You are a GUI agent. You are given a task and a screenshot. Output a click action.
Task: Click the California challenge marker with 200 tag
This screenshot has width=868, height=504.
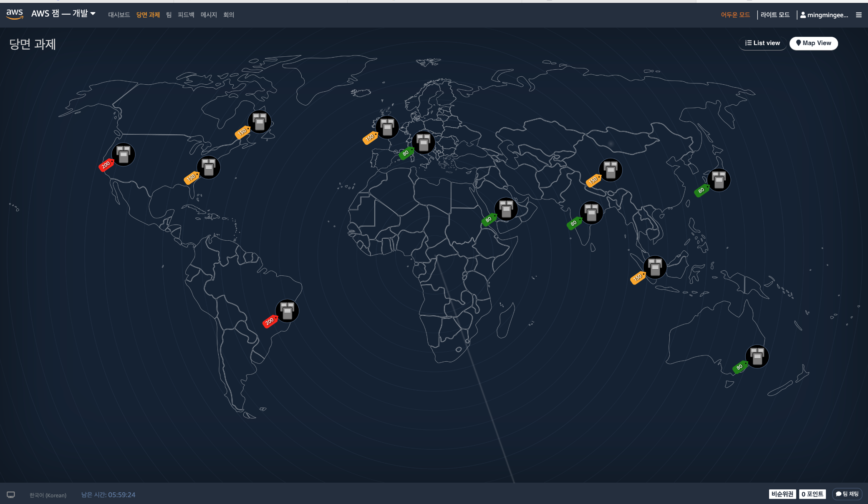pyautogui.click(x=123, y=154)
